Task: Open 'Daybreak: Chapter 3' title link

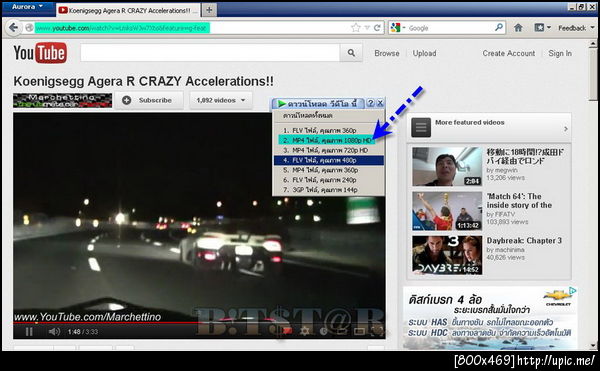Action: pos(524,241)
